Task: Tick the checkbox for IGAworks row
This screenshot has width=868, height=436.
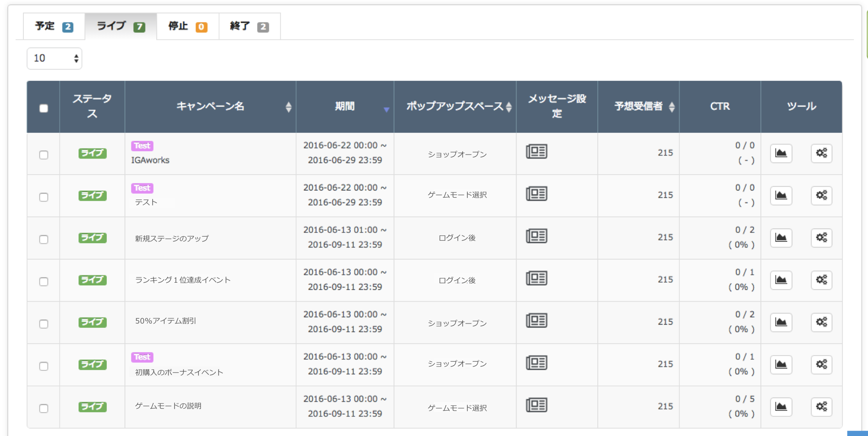Action: [44, 155]
